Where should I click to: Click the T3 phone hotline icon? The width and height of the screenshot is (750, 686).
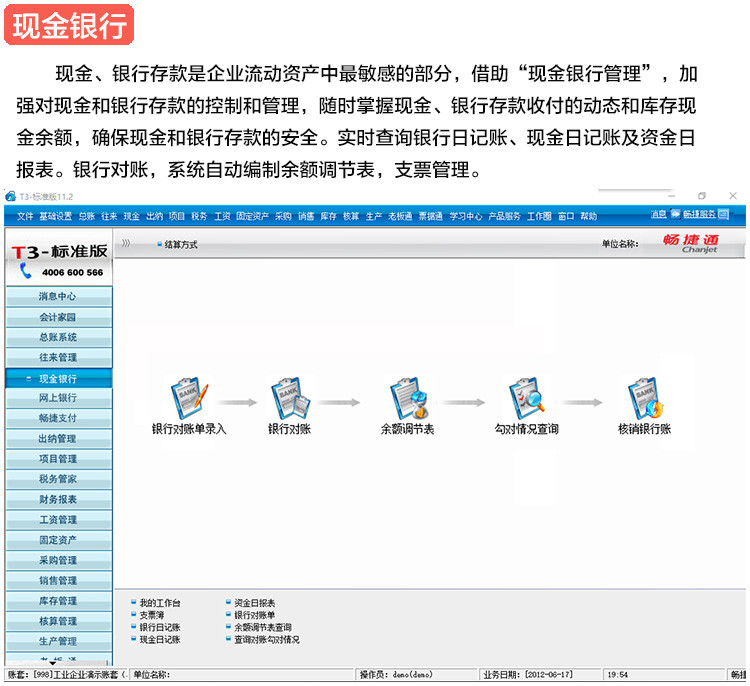[25, 271]
